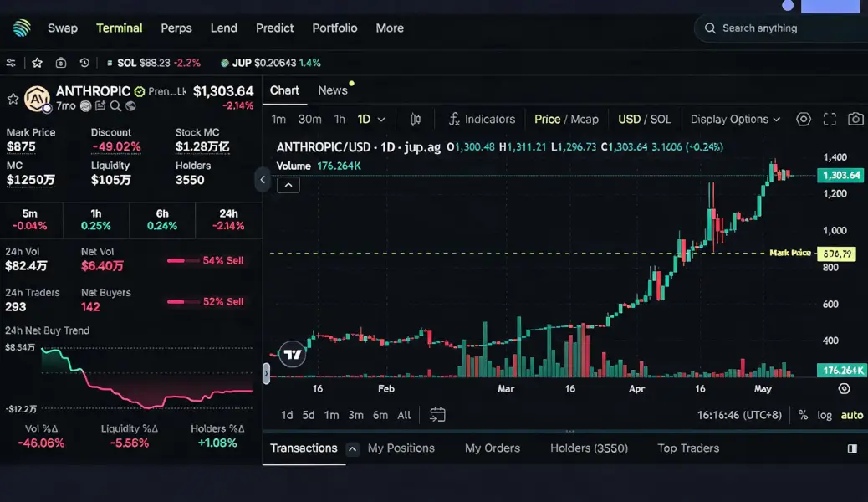Image resolution: width=868 pixels, height=502 pixels.
Task: Select the 1h chart interval
Action: point(340,120)
